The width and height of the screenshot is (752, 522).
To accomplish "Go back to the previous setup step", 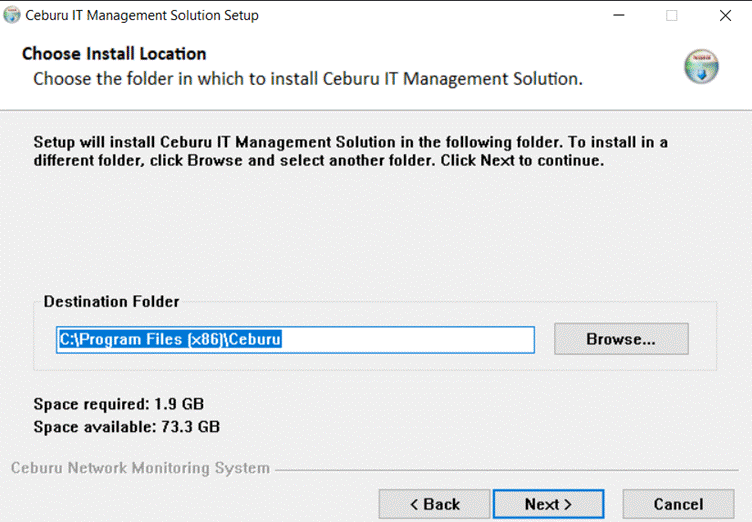I will point(435,504).
